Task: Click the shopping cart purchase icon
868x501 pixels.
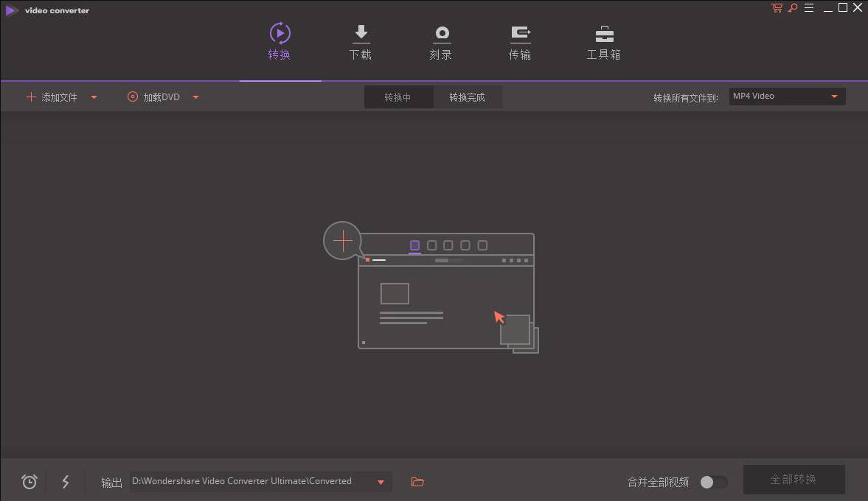Action: click(776, 7)
